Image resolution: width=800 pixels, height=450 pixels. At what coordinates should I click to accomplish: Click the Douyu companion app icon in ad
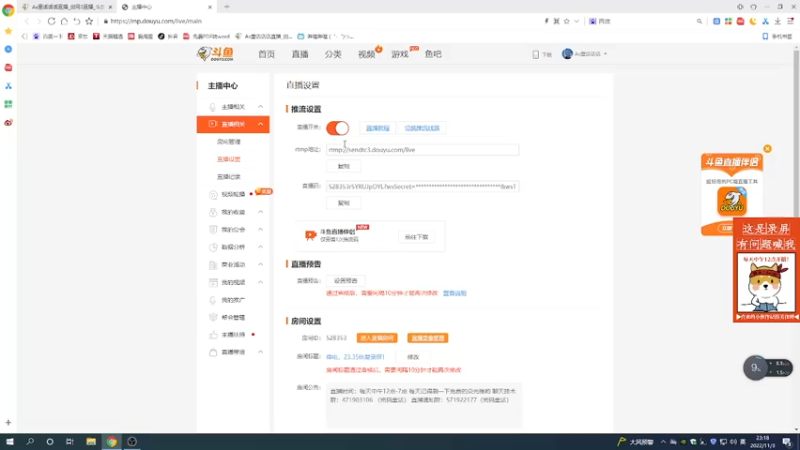[x=732, y=201]
